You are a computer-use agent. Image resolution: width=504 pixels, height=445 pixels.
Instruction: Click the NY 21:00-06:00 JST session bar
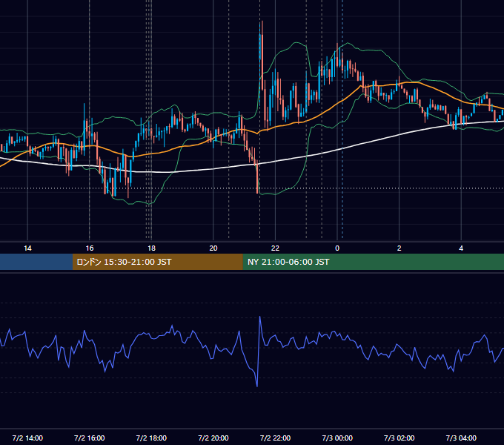coord(373,262)
